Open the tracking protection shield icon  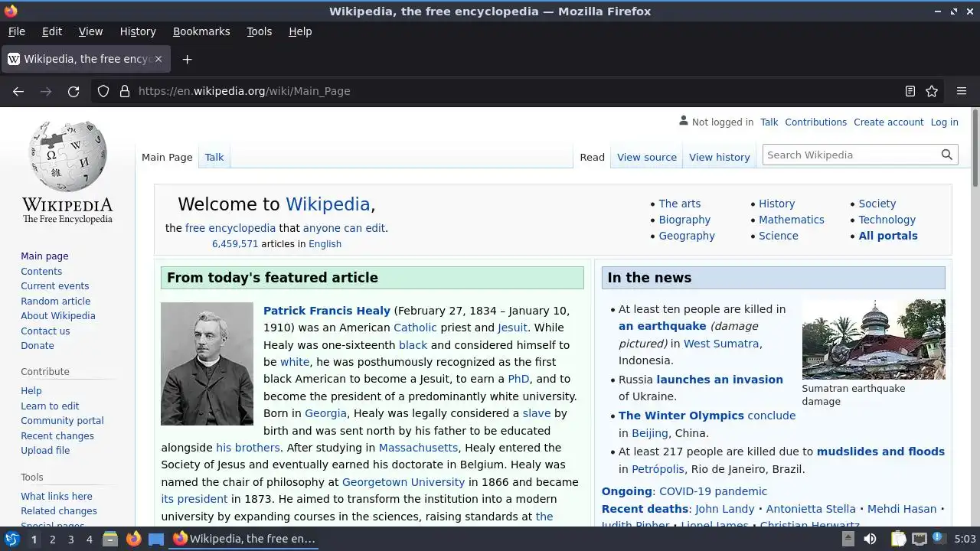(103, 91)
